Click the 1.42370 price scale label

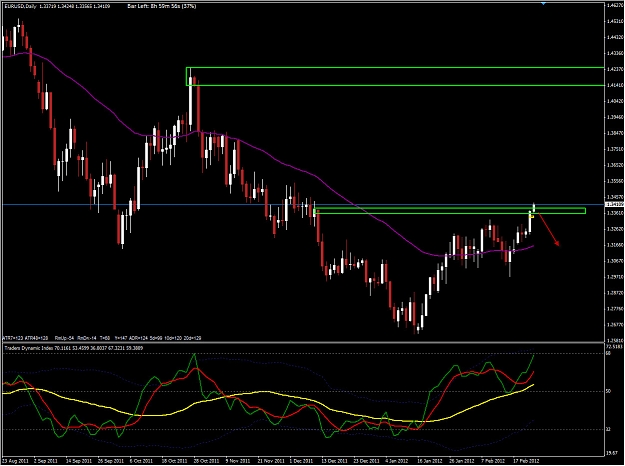pos(615,69)
